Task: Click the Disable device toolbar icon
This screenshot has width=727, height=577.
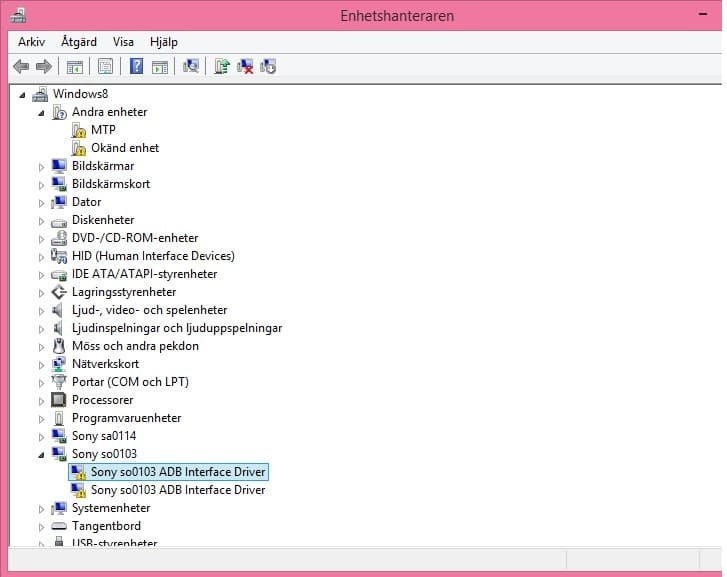Action: coord(268,67)
